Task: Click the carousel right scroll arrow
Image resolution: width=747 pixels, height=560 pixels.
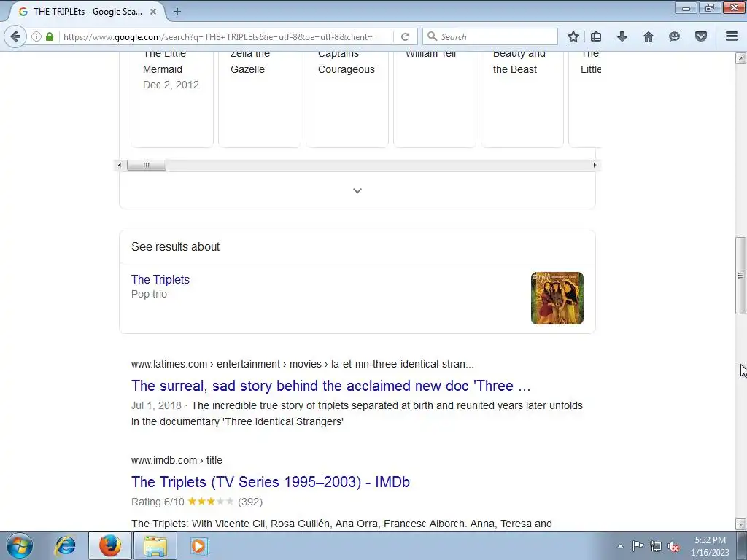Action: [x=595, y=166]
